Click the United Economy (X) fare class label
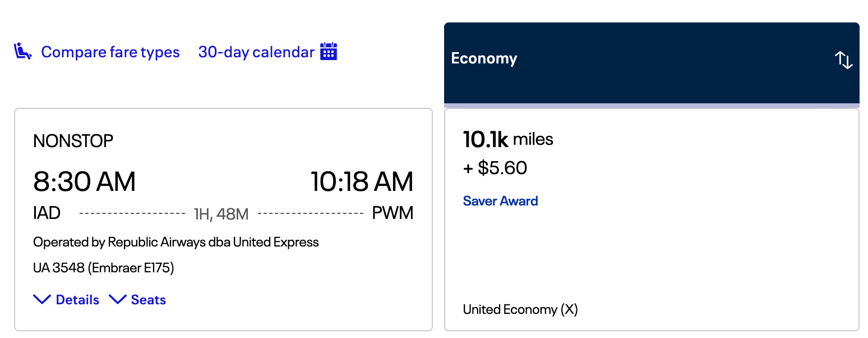The width and height of the screenshot is (868, 338). click(x=520, y=309)
